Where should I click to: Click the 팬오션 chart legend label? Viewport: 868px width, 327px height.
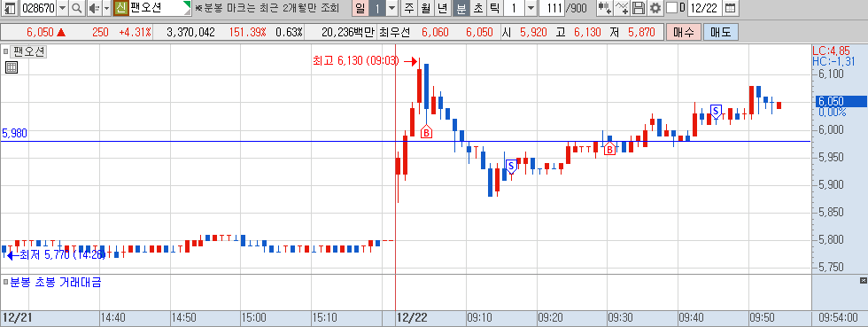[28, 52]
